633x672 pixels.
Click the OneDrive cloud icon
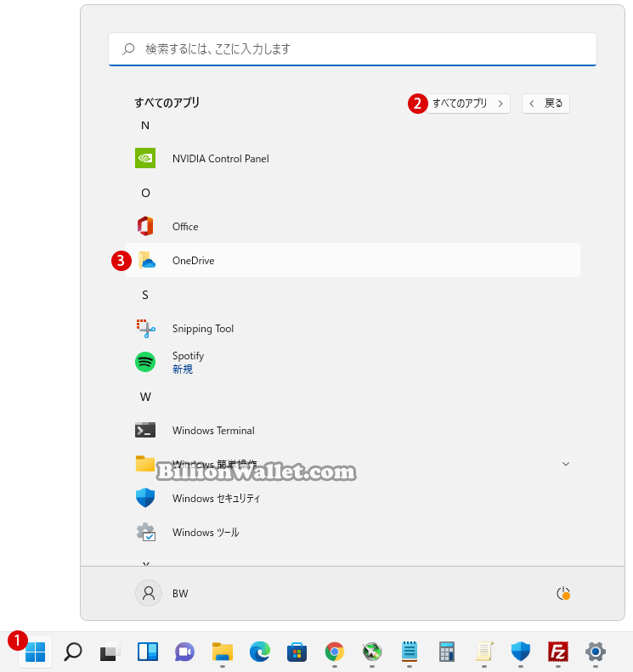(x=147, y=260)
